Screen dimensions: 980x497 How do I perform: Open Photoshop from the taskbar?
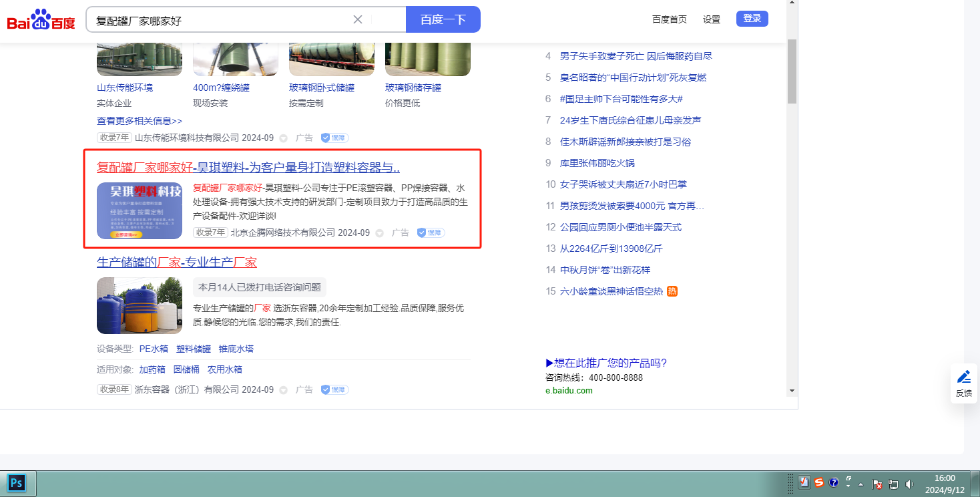pyautogui.click(x=17, y=482)
